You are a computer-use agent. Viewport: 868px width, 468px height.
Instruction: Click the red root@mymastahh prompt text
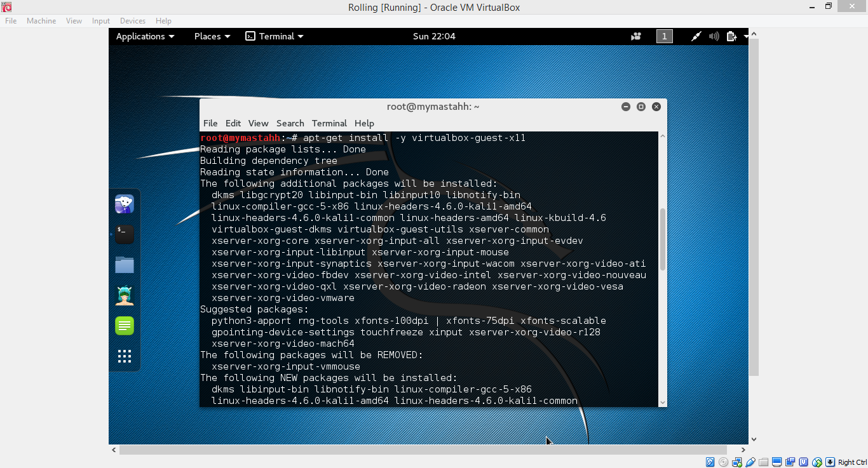click(240, 138)
